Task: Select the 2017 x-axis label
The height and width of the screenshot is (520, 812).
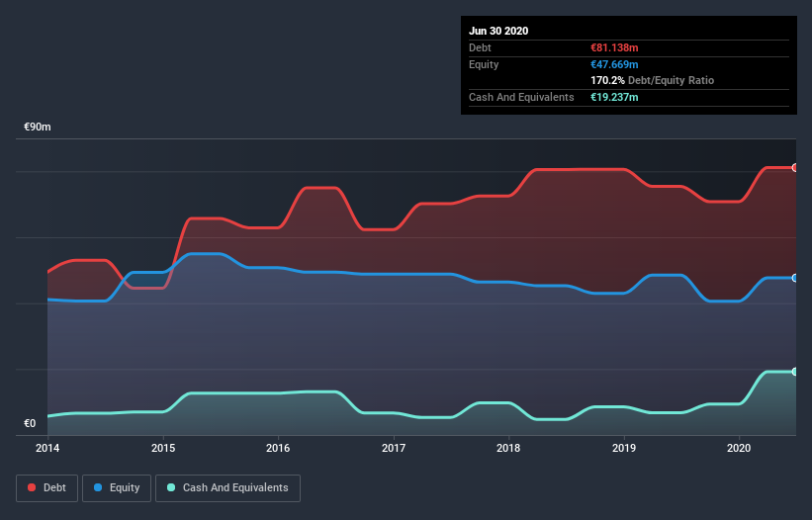Action: (x=394, y=448)
